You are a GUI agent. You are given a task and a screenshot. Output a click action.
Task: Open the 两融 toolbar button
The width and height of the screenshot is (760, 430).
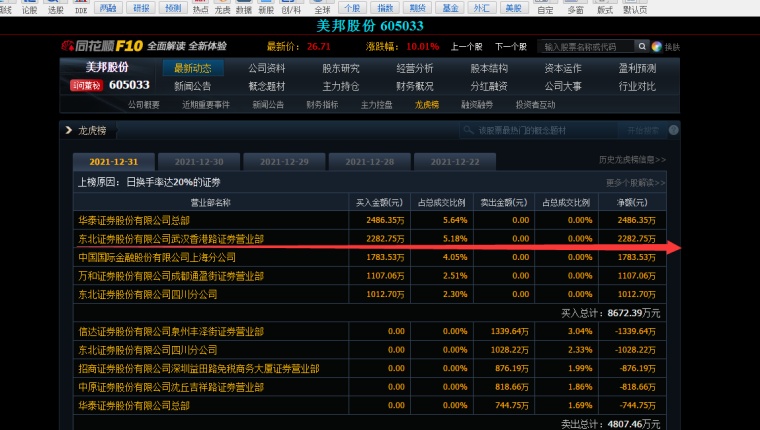[107, 8]
